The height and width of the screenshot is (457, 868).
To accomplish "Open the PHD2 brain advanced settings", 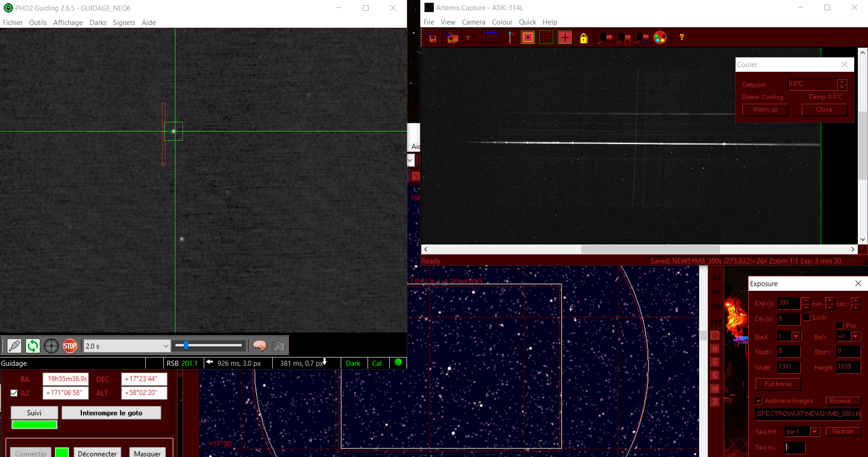I will tap(260, 346).
